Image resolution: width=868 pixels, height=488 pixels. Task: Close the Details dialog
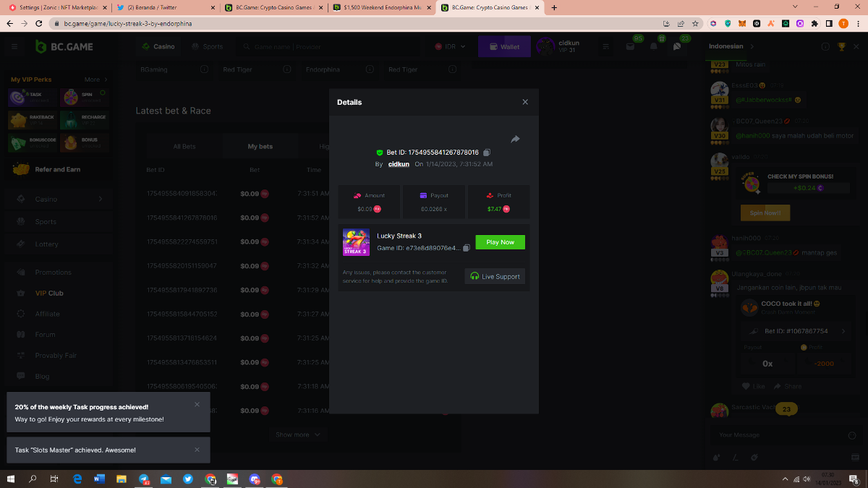(x=525, y=102)
